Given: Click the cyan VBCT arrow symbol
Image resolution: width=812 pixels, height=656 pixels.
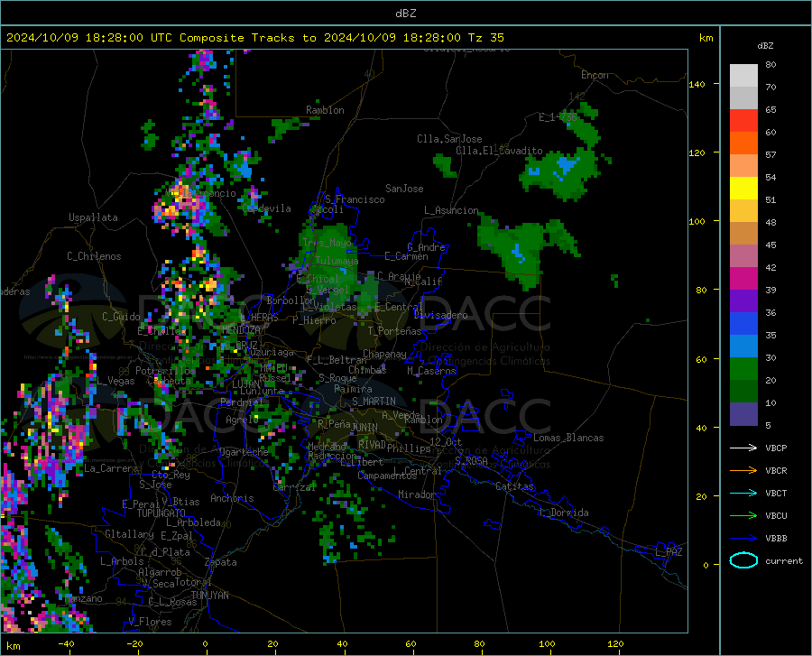Looking at the screenshot, I should pyautogui.click(x=743, y=493).
